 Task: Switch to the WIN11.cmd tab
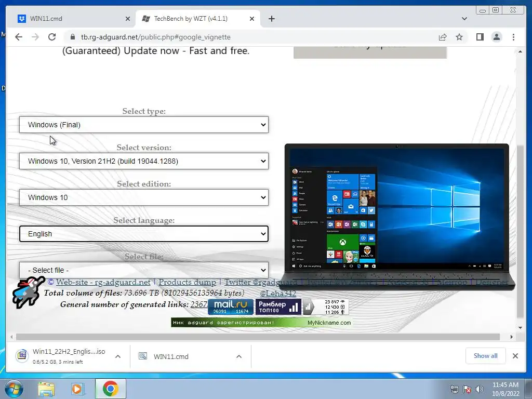(73, 19)
